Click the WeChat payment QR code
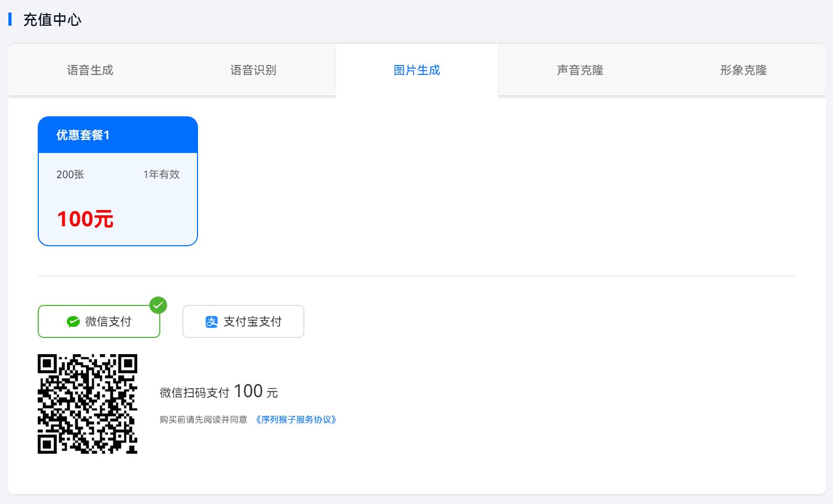Viewport: 833px width, 504px height. point(87,404)
